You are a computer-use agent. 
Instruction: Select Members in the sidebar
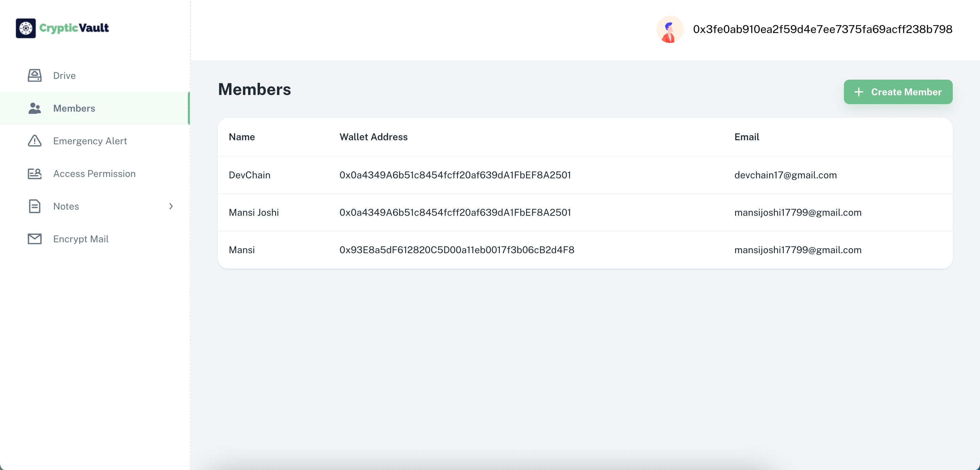coord(95,108)
